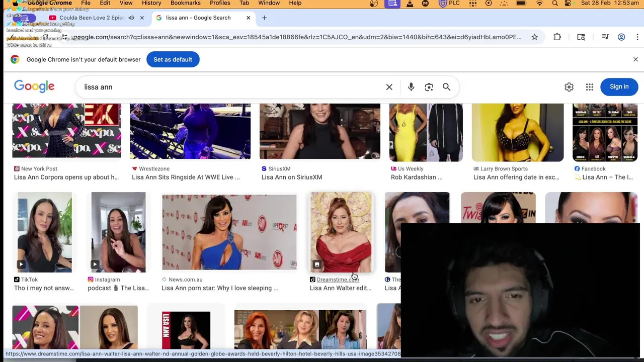Open a new browser tab
Screen dimensions: 644x362
click(264, 18)
